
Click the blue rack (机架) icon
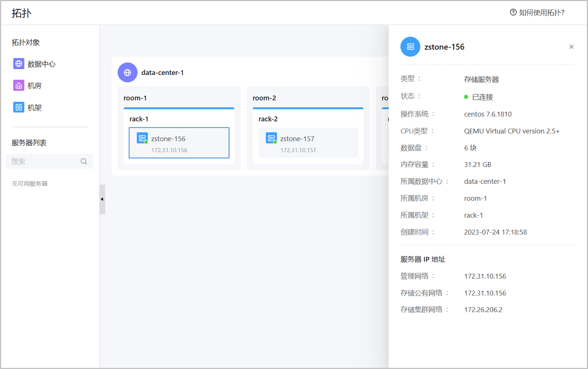(x=19, y=107)
